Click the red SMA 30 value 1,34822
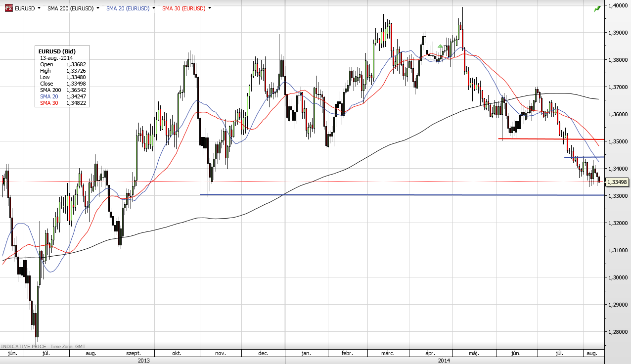This screenshot has width=631, height=364. point(76,103)
